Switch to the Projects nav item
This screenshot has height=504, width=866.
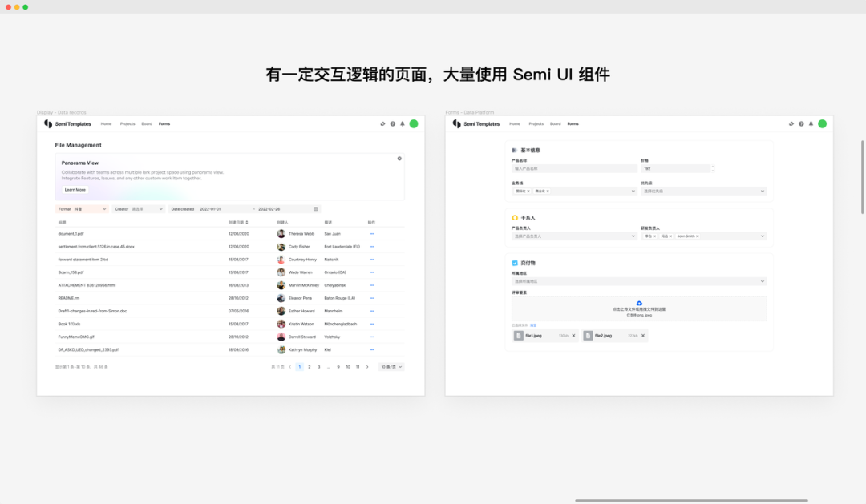coord(127,123)
